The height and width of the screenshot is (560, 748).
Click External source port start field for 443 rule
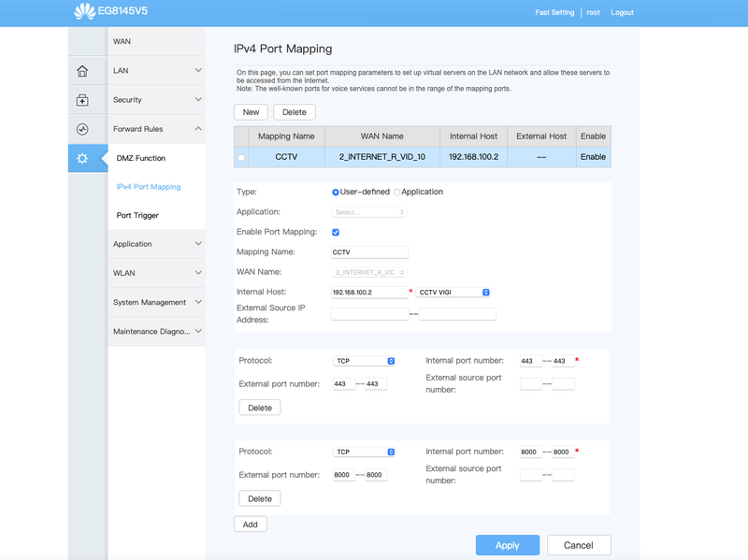[531, 384]
